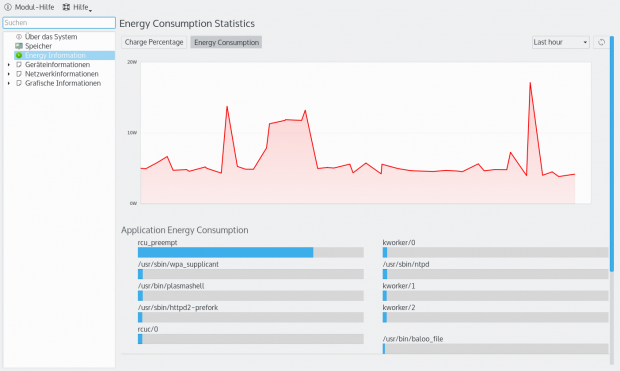Screen dimensions: 620x371
Task: Open the Last hour time range dropdown
Action: click(560, 42)
